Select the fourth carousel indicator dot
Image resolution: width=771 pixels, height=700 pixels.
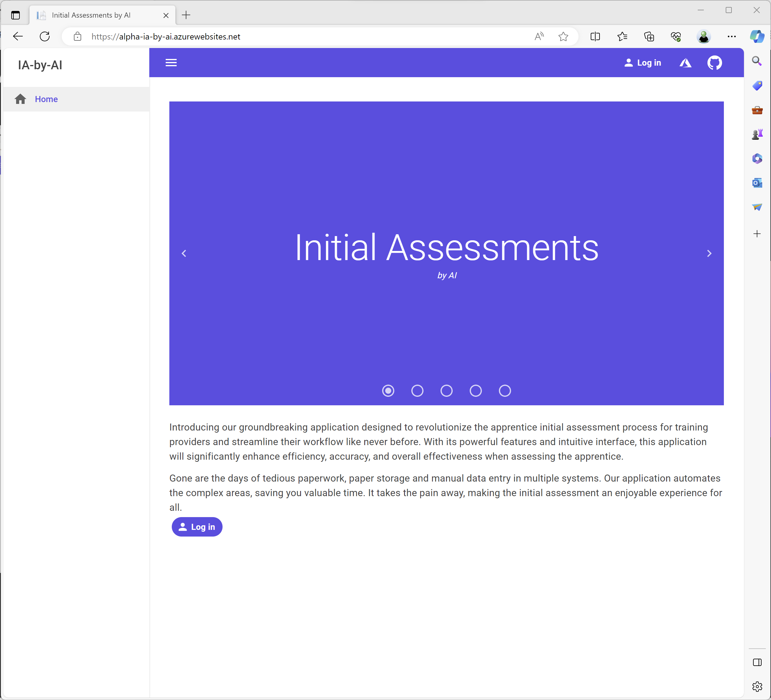pos(476,390)
